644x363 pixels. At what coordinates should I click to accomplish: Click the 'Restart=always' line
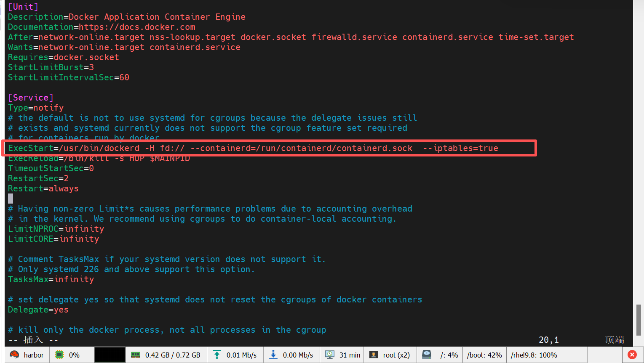pyautogui.click(x=43, y=188)
